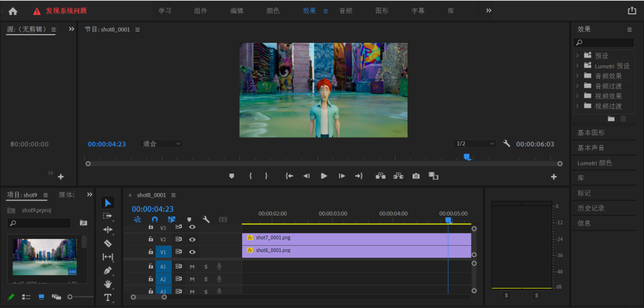Switch to the 颜色 workspace tab
This screenshot has width=644, height=308.
273,11
